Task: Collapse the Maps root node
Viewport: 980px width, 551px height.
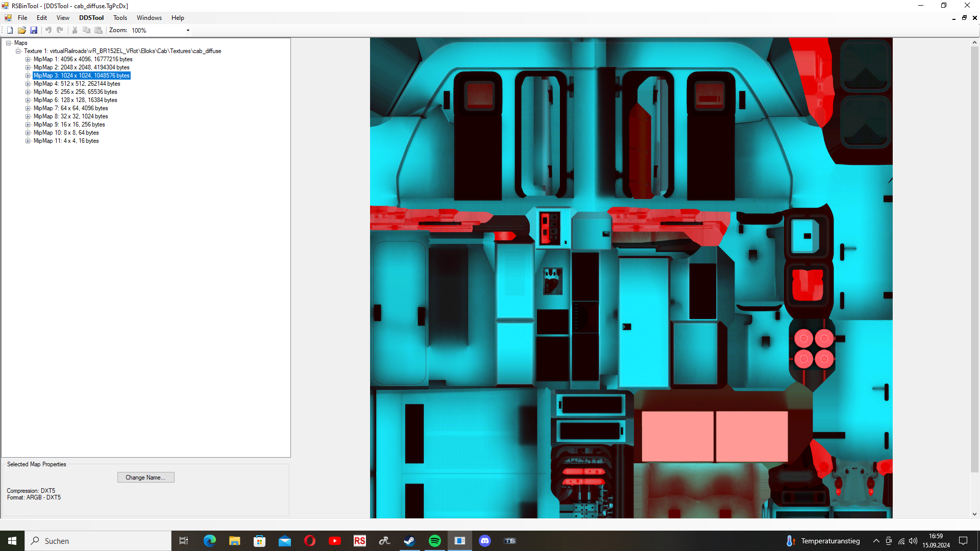Action: click(9, 43)
